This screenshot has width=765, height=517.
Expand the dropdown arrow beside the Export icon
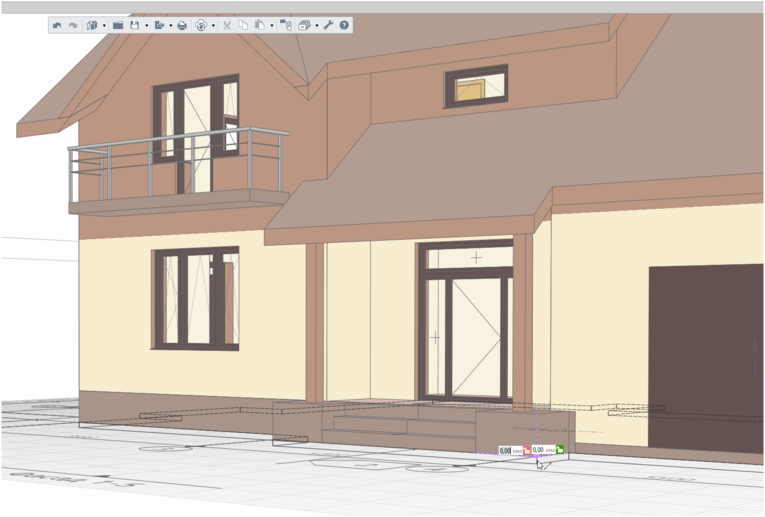170,25
